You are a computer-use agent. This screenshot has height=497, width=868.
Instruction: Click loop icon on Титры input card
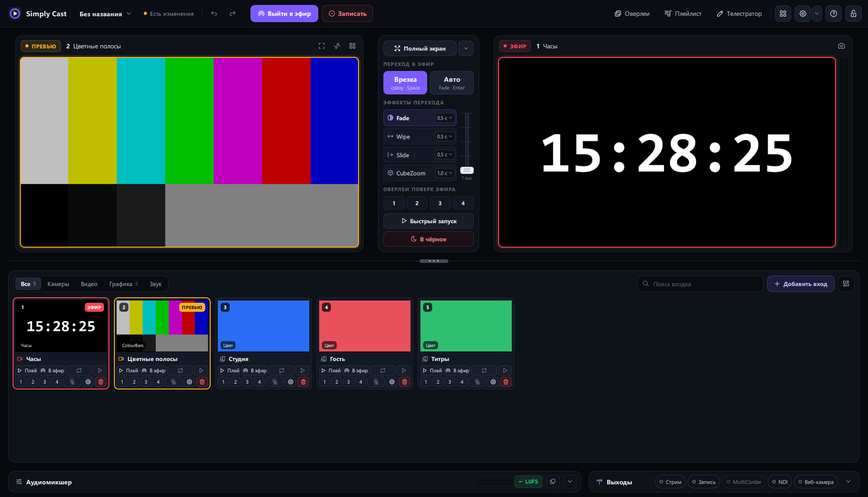coord(484,370)
